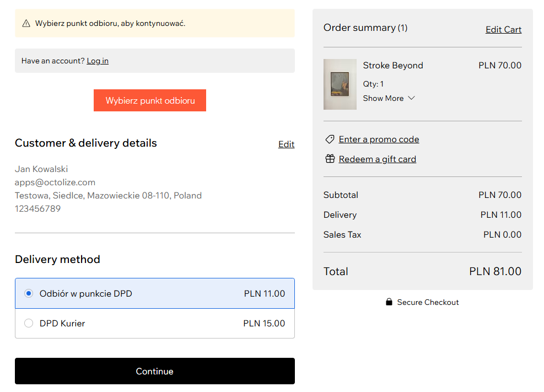Click the PLN 11.00 pickup point price

tap(265, 294)
